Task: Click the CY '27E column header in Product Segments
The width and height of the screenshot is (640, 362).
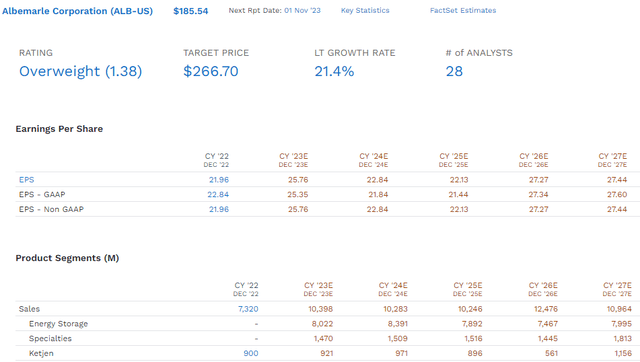Action: tap(617, 289)
